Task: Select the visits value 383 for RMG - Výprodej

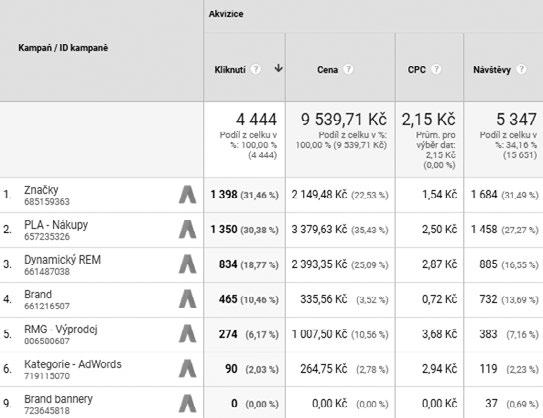Action: tap(488, 334)
